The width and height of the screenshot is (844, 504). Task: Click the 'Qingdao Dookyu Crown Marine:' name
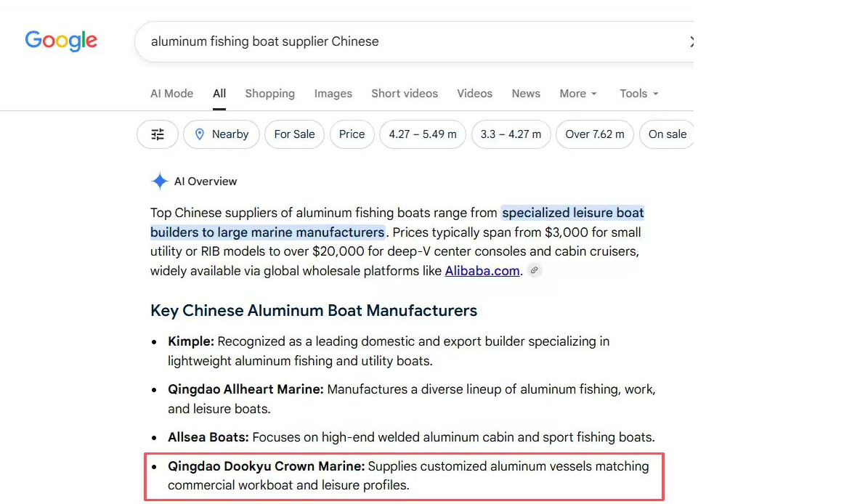tap(267, 466)
